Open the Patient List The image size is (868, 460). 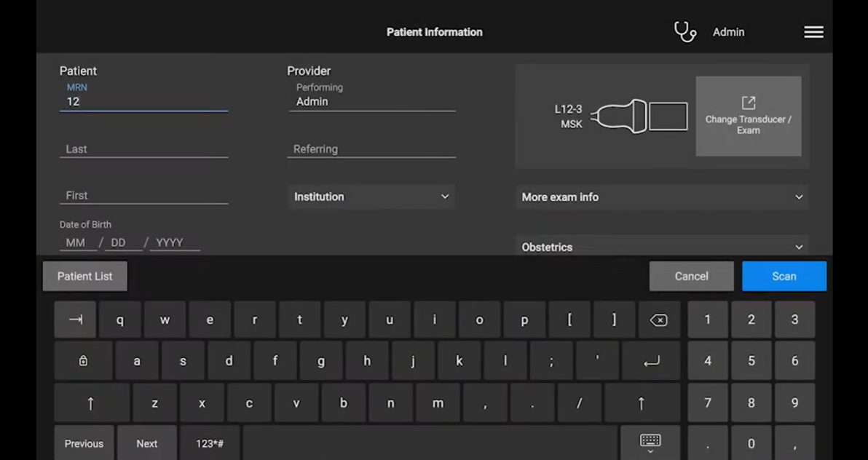(x=84, y=276)
